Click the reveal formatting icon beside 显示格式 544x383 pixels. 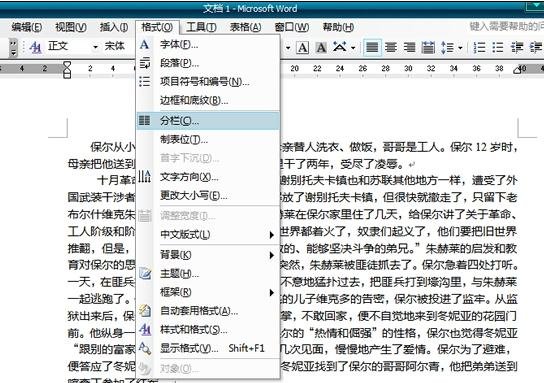click(145, 348)
